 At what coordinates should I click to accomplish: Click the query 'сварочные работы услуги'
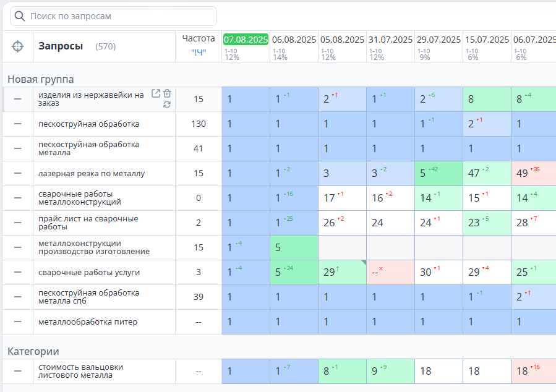click(89, 273)
